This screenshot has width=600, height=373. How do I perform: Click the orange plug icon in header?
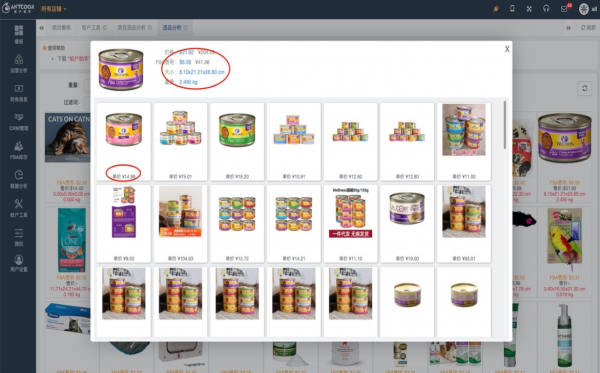[496, 8]
